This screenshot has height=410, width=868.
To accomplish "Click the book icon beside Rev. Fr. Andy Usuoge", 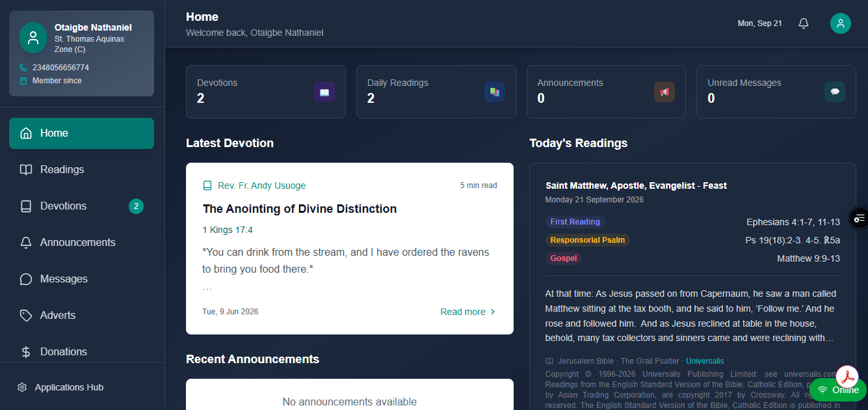I will click(207, 185).
